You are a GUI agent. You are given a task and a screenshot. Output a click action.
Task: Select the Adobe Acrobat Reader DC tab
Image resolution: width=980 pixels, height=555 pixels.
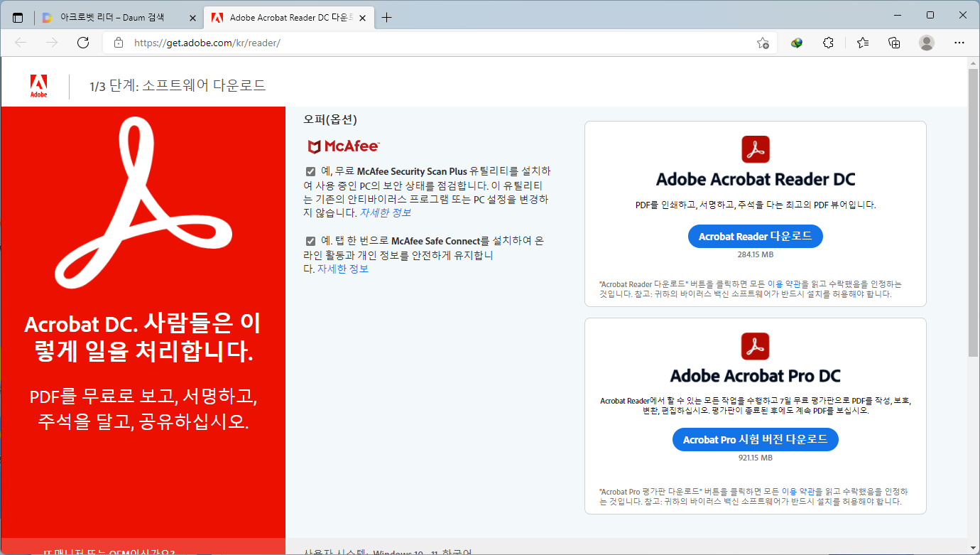tap(289, 18)
